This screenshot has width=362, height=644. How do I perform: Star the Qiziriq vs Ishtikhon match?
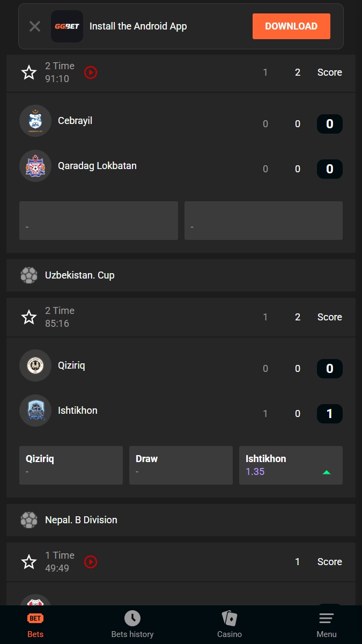(29, 317)
